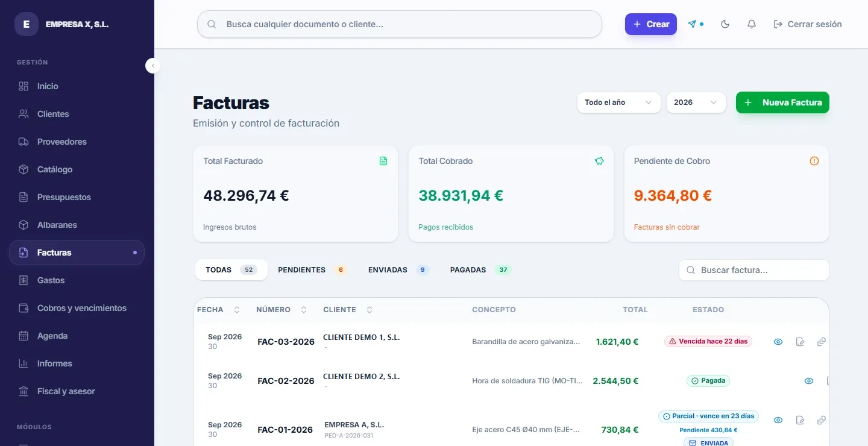Screen dimensions: 868x446
Task: Click the Fiscal y asesor bank icon
Action: pos(24,391)
